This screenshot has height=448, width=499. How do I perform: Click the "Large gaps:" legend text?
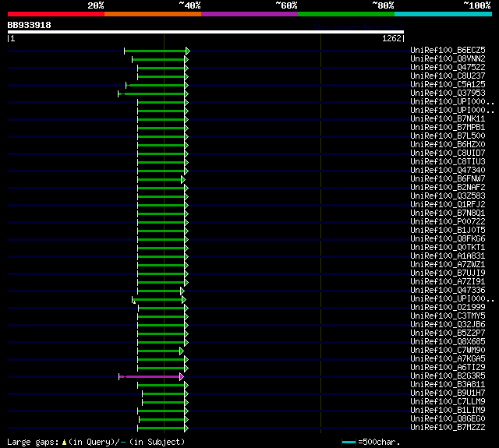[x=33, y=443]
